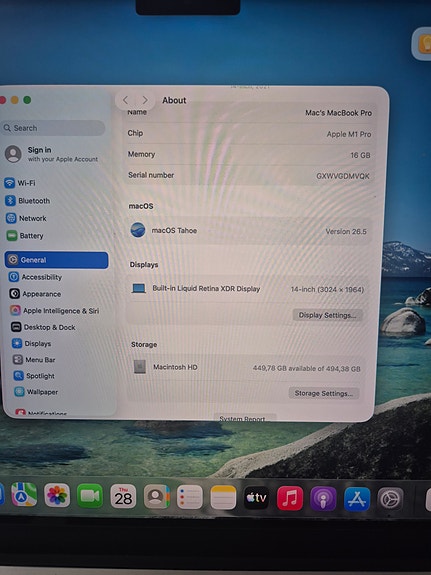Open Wi-Fi settings in sidebar
This screenshot has width=431, height=575.
(x=20, y=183)
